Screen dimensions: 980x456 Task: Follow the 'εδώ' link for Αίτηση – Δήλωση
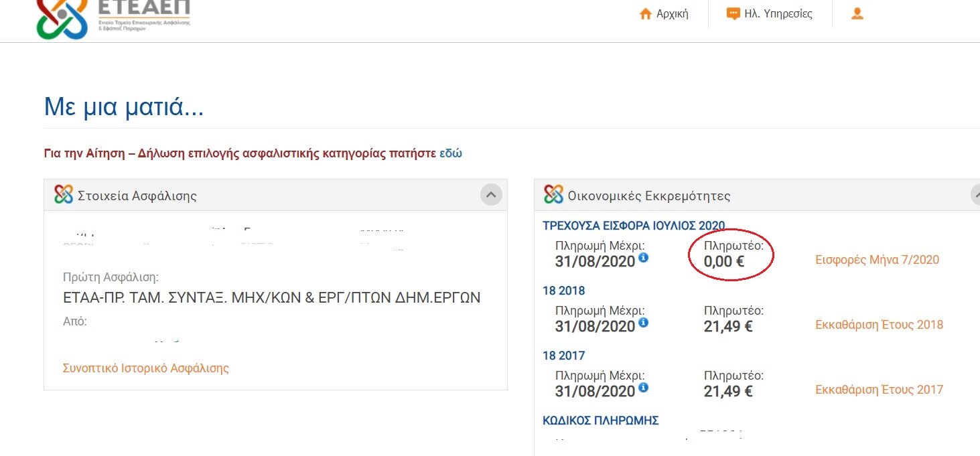pos(451,153)
